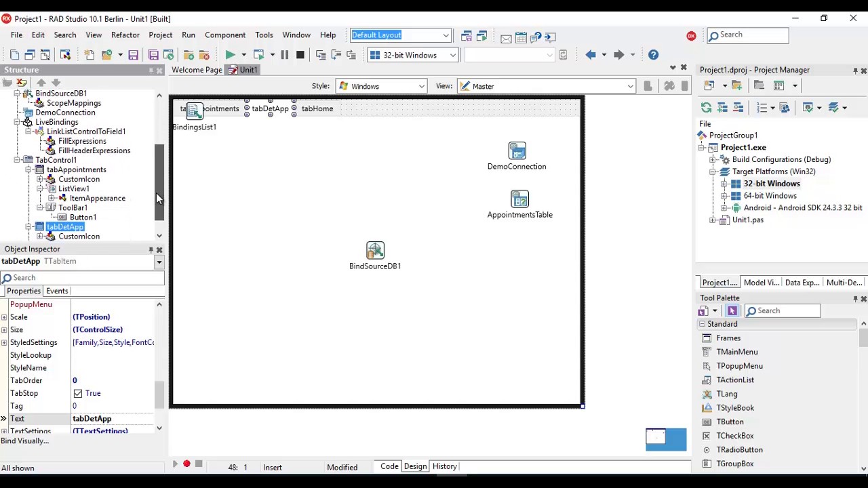Click the Tool Palette search field
Image resolution: width=868 pixels, height=488 pixels.
[x=783, y=311]
